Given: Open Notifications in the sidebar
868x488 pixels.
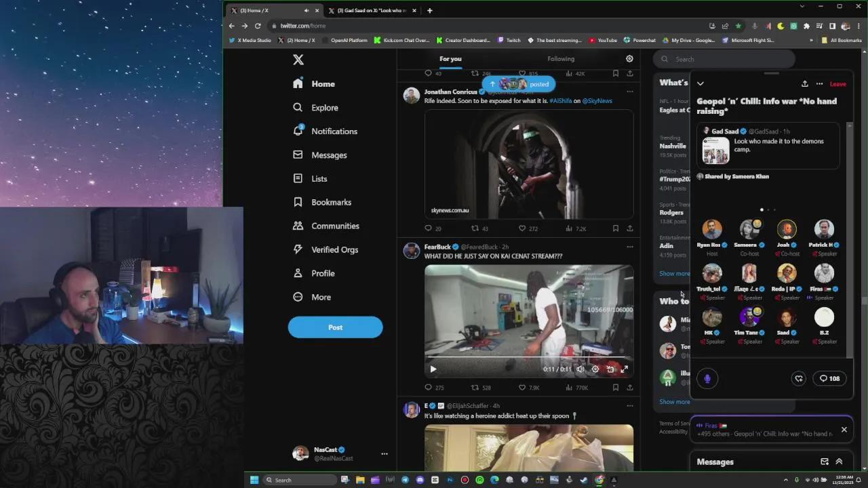Looking at the screenshot, I should click(325, 131).
